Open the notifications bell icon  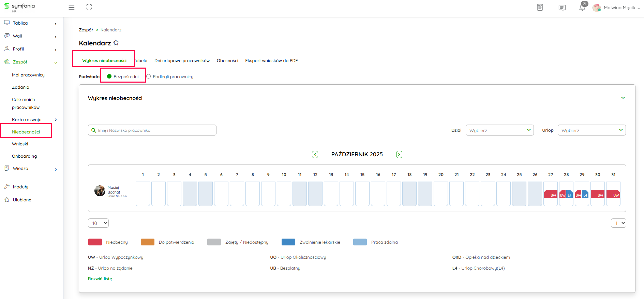pos(582,8)
